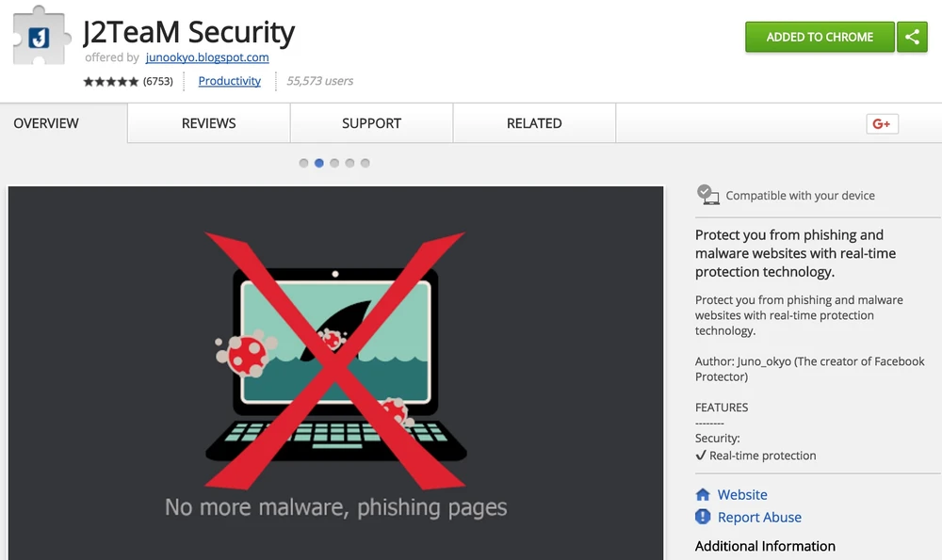Viewport: 942px width, 560px height.
Task: Click the five-star rating icons
Action: click(111, 82)
